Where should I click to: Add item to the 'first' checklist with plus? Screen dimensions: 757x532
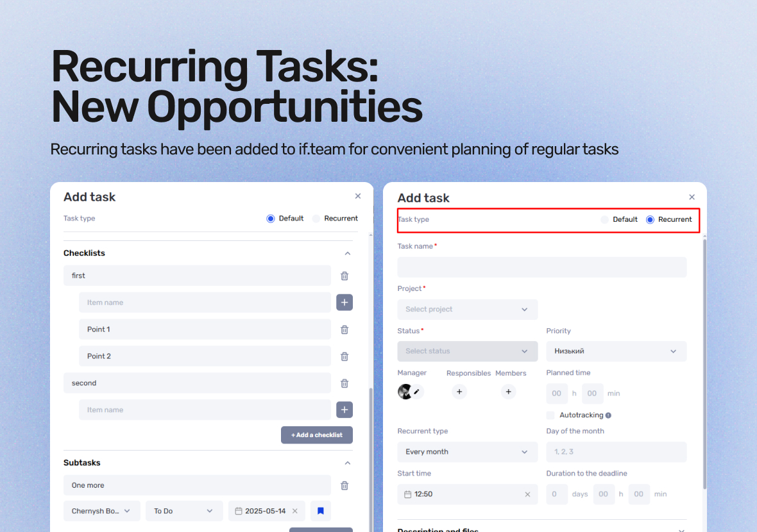click(344, 303)
